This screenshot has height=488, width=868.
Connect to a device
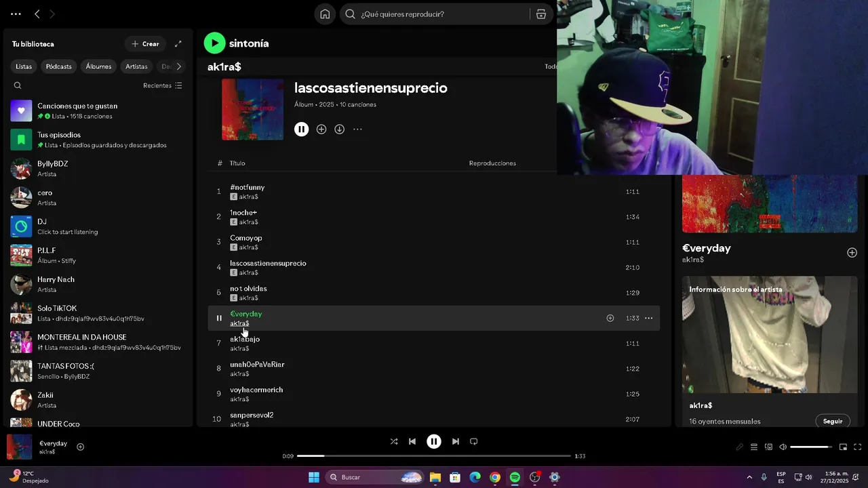tap(768, 447)
